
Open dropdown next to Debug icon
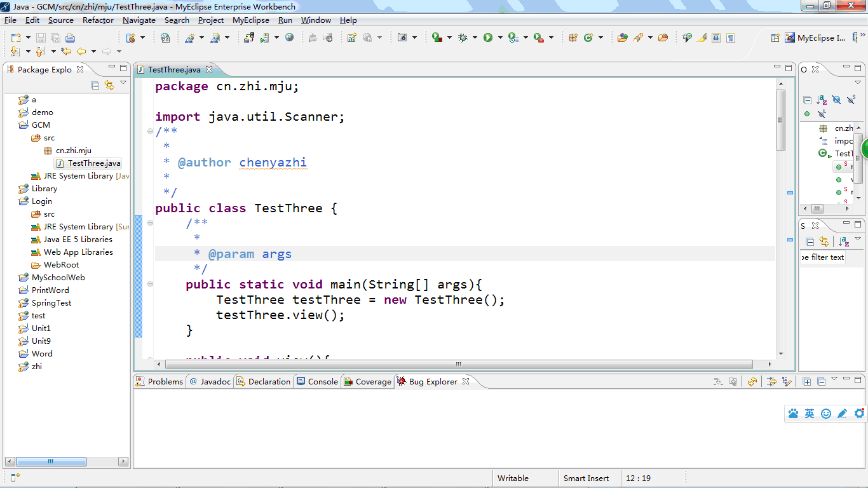475,37
